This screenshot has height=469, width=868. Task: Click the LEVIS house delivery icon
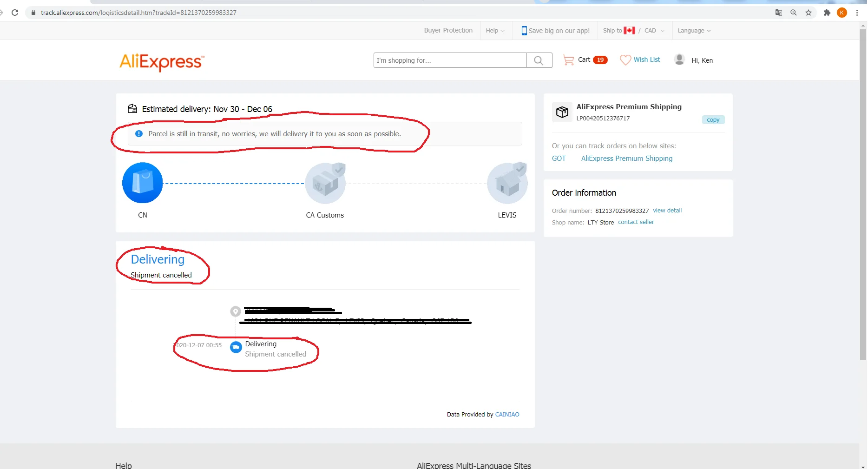[x=507, y=183]
